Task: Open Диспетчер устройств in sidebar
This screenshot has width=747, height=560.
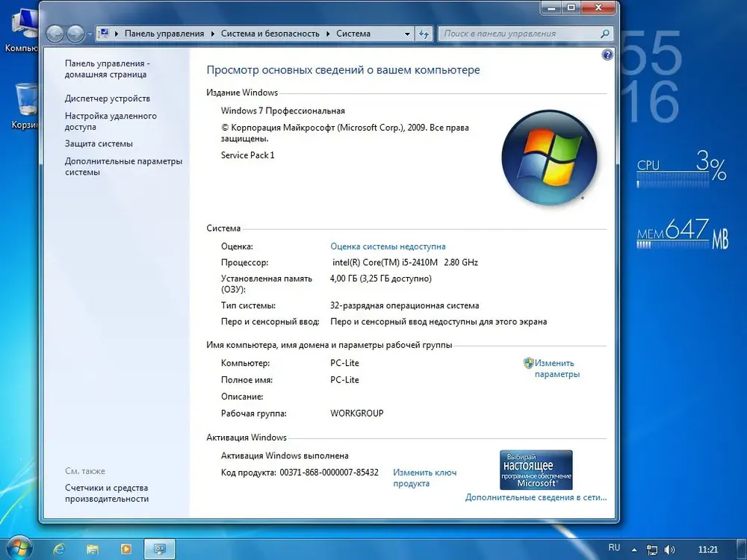Action: 107,99
